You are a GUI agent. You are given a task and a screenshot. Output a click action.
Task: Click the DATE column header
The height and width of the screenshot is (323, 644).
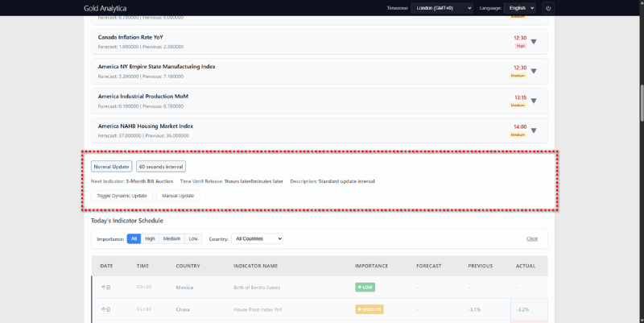(106, 266)
